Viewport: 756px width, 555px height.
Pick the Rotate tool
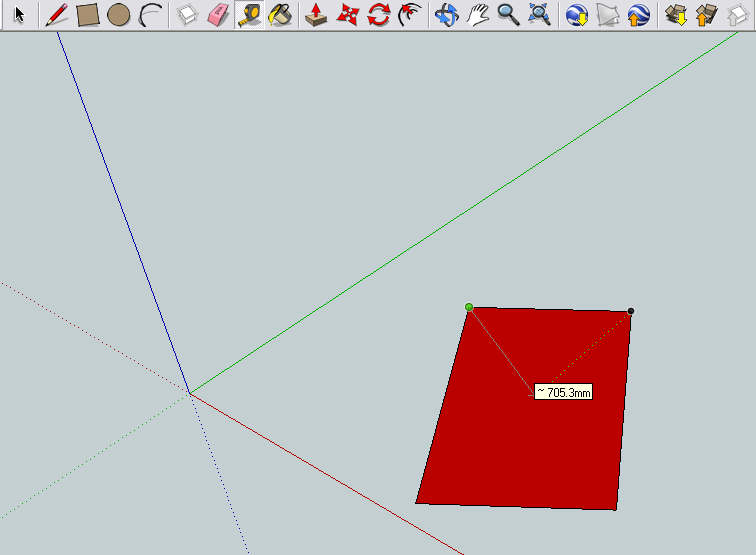coord(378,14)
